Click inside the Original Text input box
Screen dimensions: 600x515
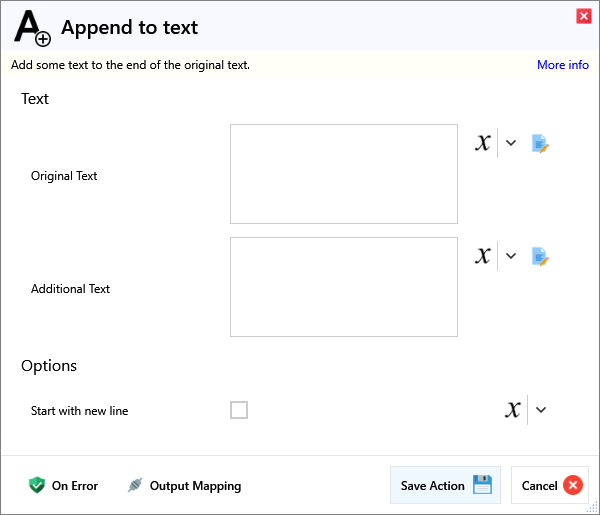[x=343, y=174]
